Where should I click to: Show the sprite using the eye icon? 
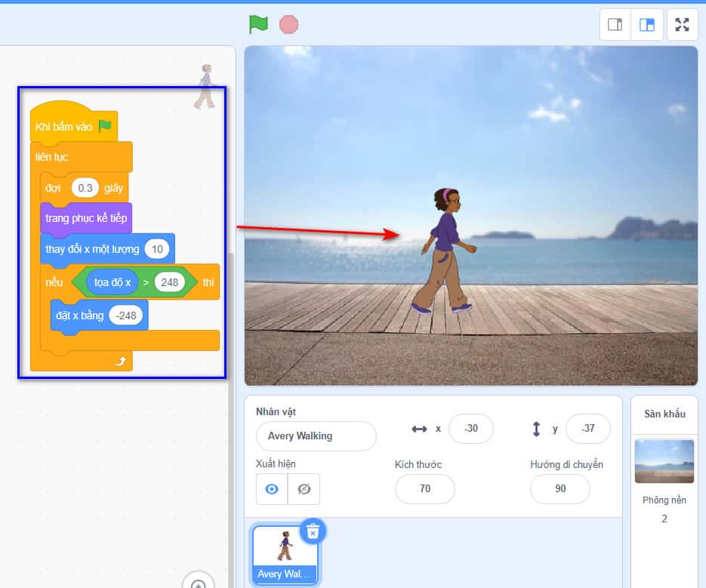pos(271,489)
